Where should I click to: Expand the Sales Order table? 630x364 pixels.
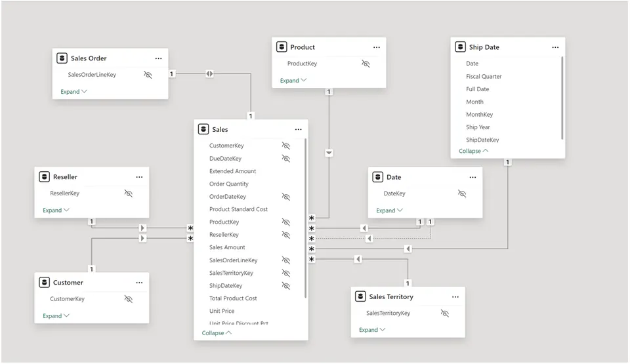click(73, 92)
